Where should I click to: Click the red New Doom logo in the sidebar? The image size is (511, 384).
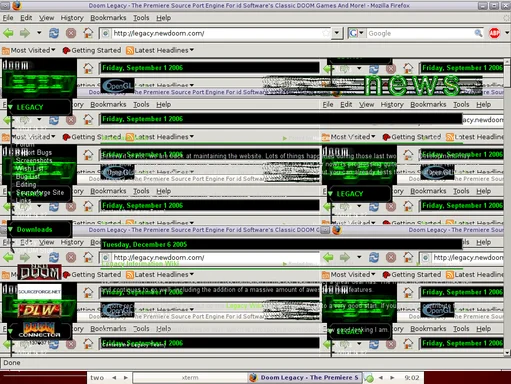[x=39, y=272]
